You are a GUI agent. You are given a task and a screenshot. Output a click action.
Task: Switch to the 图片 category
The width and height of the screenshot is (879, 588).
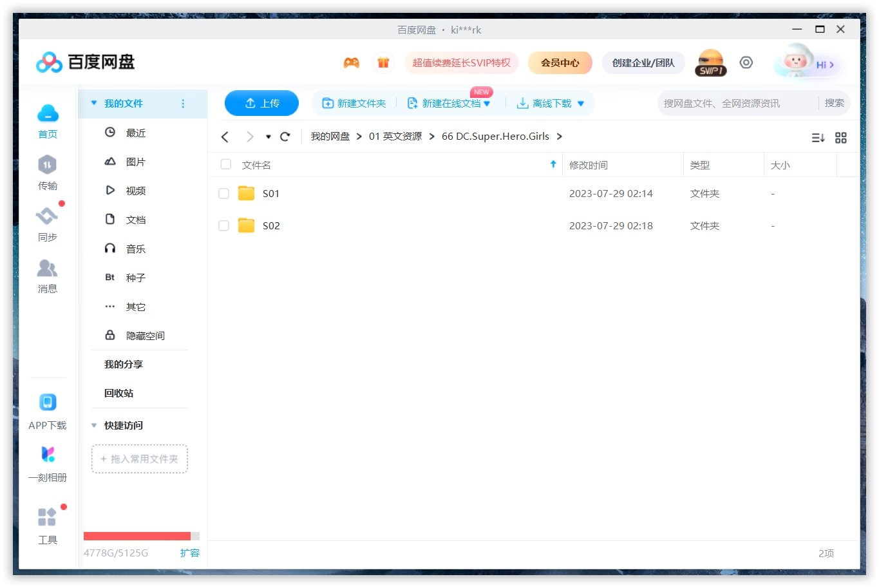pos(135,162)
